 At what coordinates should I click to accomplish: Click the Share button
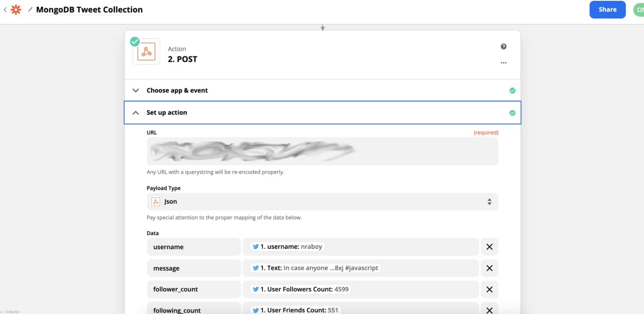[608, 9]
